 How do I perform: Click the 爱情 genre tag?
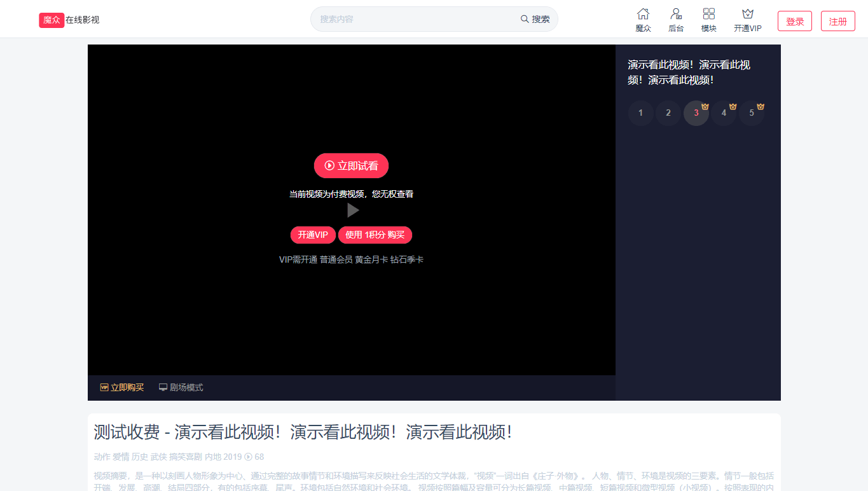pyautogui.click(x=121, y=457)
